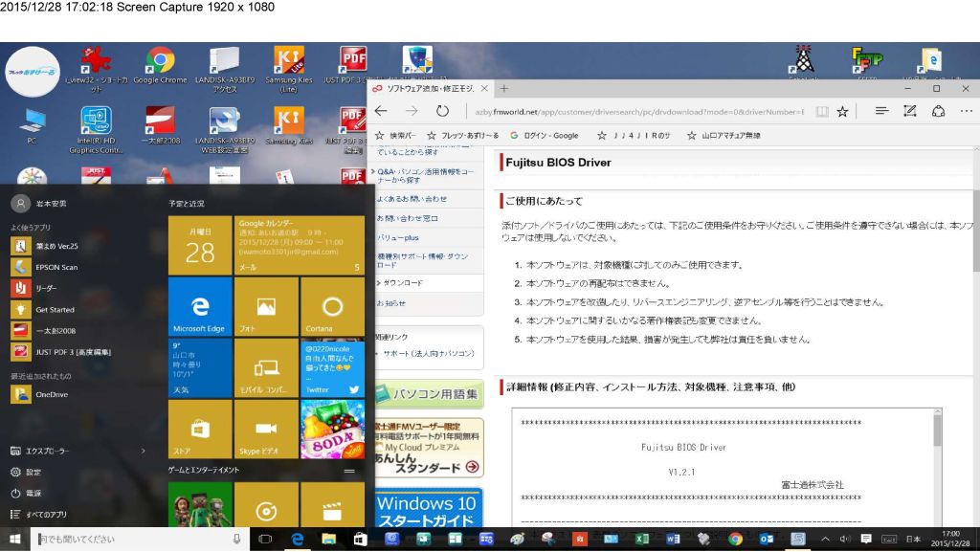This screenshot has width=980, height=552.
Task: Open the Edge More actions ellipsis menu
Action: pyautogui.click(x=967, y=111)
